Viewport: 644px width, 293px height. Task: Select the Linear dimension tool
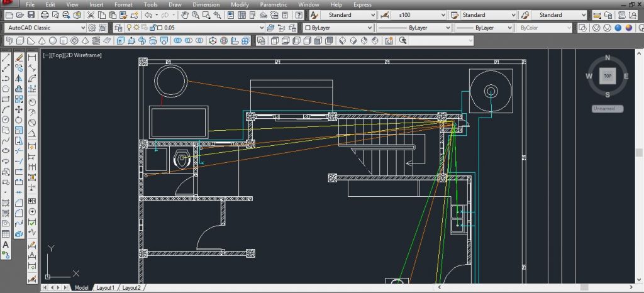click(x=32, y=57)
